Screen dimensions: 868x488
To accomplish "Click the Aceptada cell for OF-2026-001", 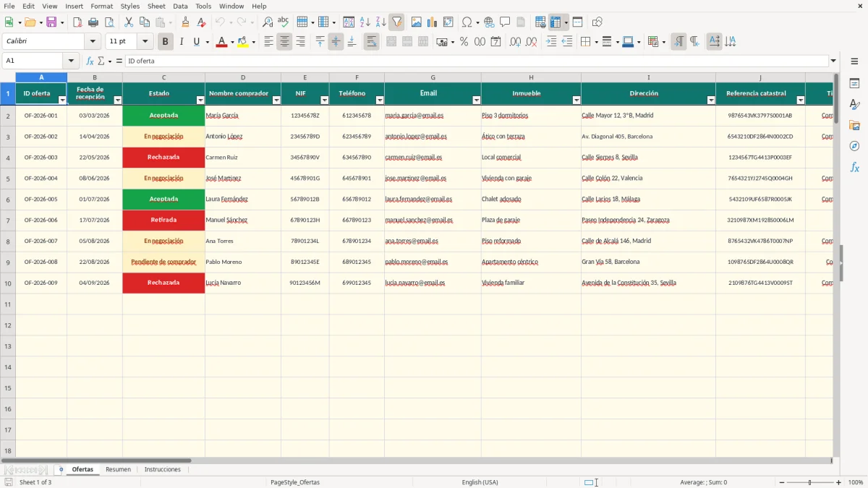I will point(163,115).
